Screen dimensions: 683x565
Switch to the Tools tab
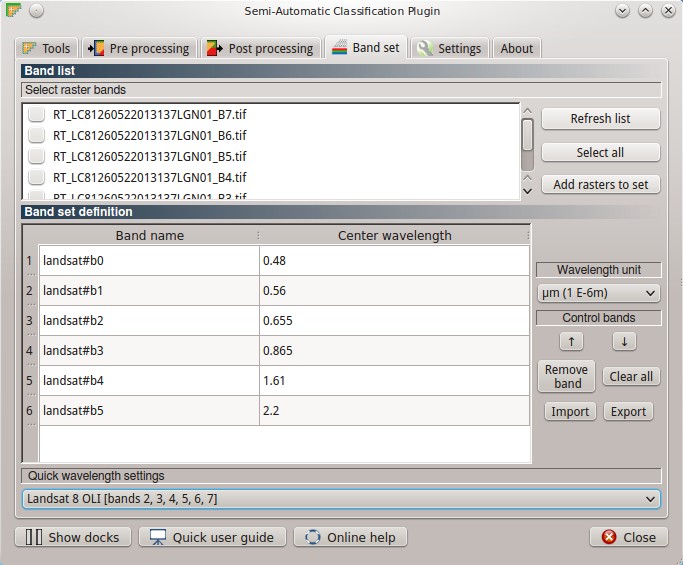click(x=47, y=48)
